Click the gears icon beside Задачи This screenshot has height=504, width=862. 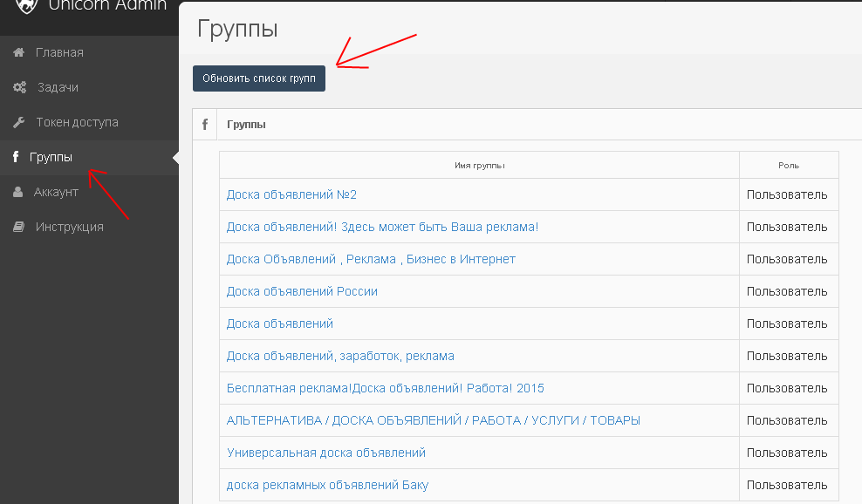click(19, 87)
